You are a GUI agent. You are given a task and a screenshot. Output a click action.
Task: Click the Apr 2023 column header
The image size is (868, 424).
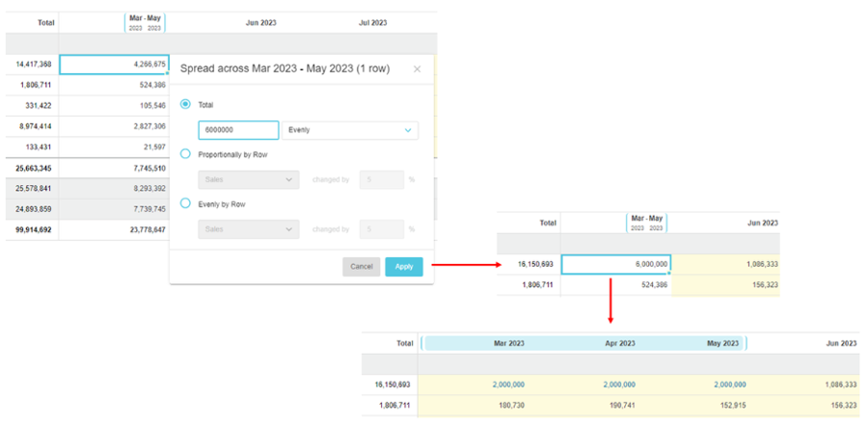pyautogui.click(x=619, y=343)
